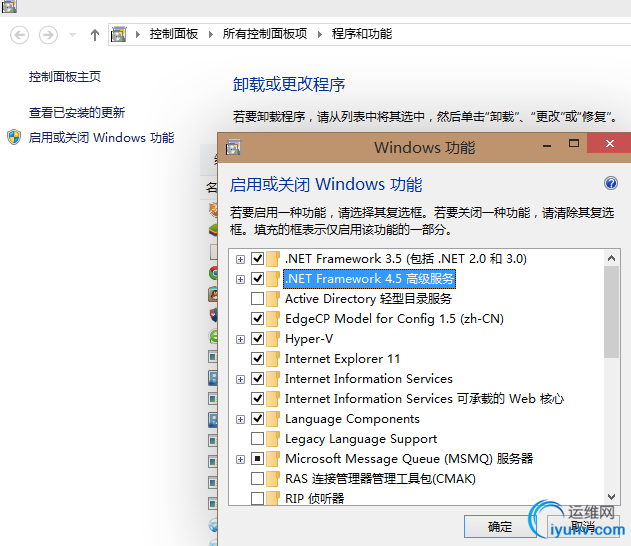Click 确定 button
The height and width of the screenshot is (546, 631).
pos(500,526)
